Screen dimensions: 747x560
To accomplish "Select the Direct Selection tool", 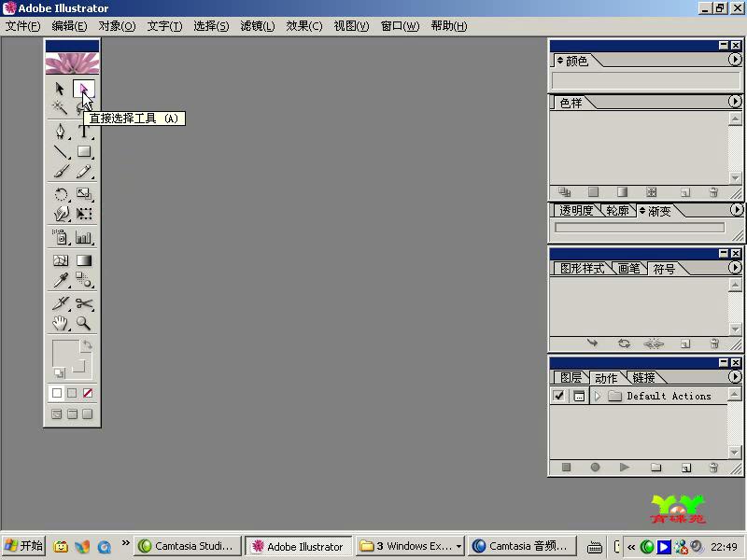I will pyautogui.click(x=84, y=89).
